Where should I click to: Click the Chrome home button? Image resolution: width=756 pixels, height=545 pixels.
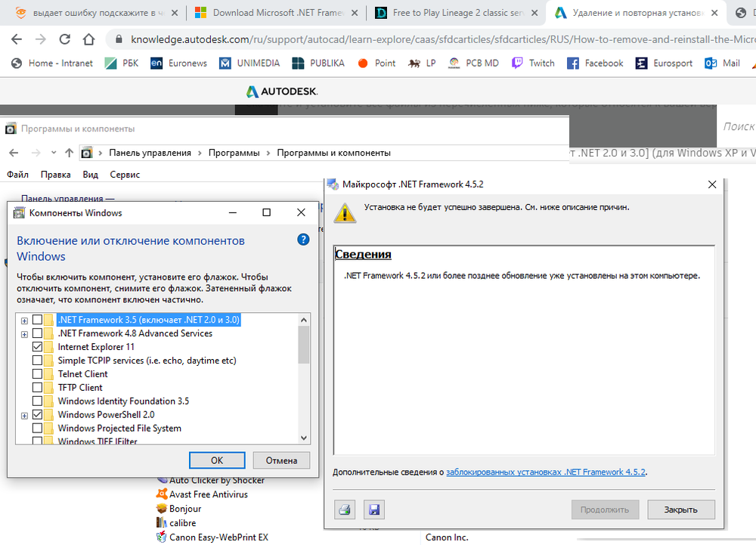coord(89,39)
